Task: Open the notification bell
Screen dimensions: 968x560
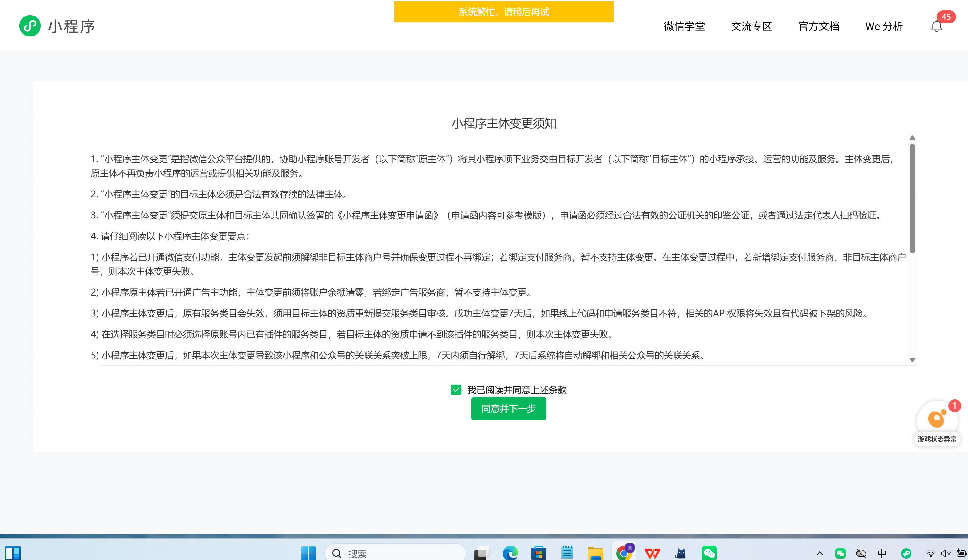Action: click(936, 26)
